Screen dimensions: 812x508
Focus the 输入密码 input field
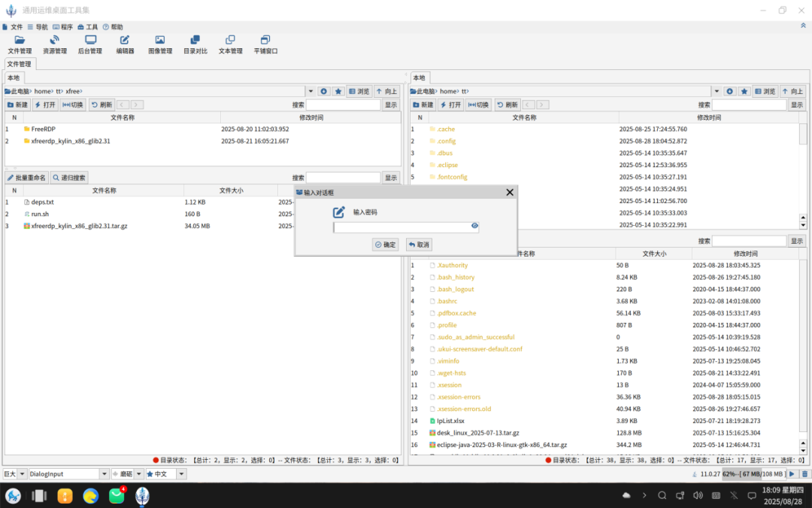(406, 227)
